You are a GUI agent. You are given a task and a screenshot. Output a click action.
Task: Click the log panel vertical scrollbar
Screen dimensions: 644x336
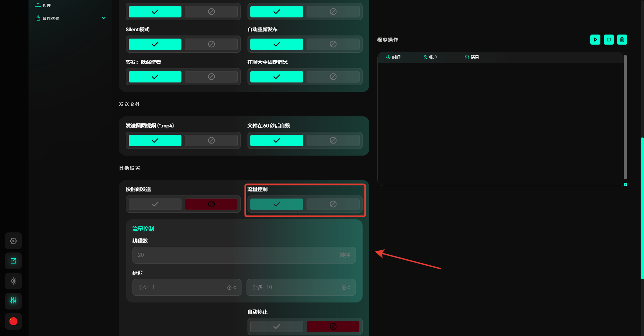(625, 117)
